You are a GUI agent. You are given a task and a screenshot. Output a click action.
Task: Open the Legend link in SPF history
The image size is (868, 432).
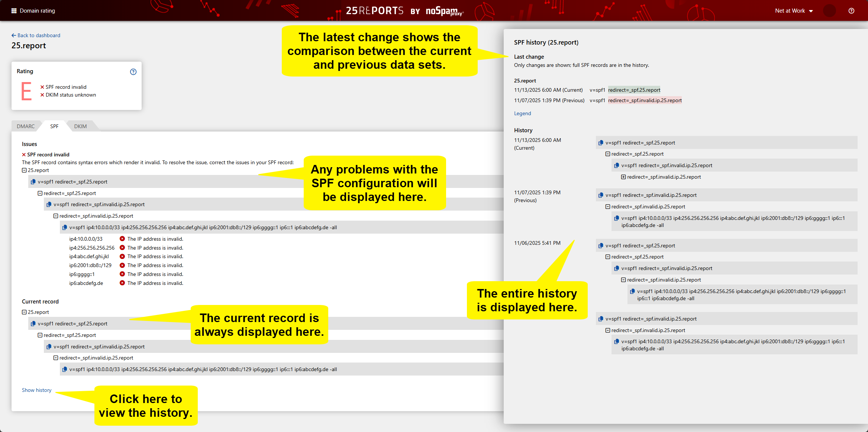[x=522, y=113]
